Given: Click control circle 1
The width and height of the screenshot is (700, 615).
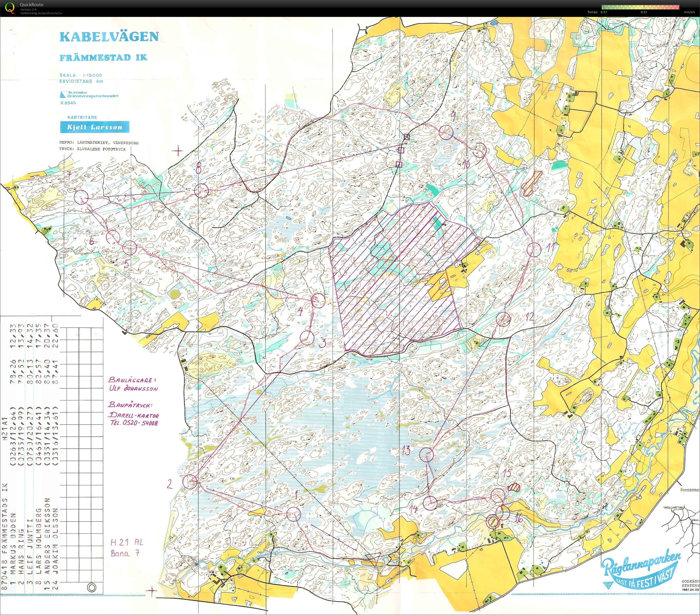Looking at the screenshot, I should pos(293,514).
